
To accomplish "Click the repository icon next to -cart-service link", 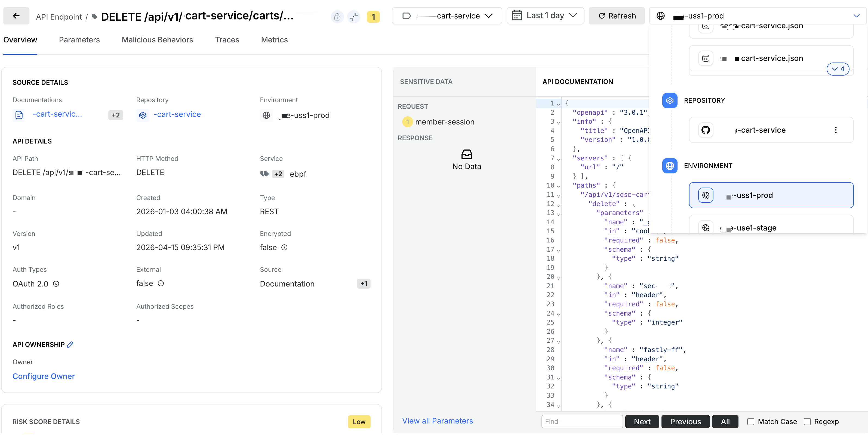I will (x=143, y=115).
